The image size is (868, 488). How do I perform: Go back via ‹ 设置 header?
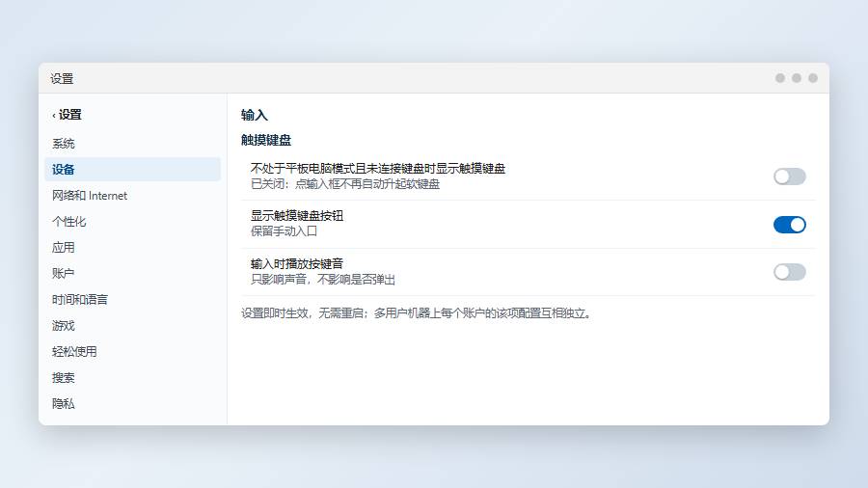67,115
